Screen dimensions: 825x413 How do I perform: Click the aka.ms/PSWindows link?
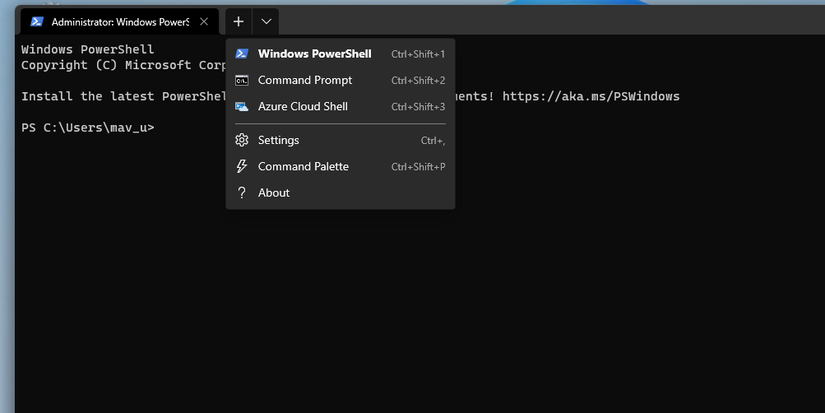[590, 97]
